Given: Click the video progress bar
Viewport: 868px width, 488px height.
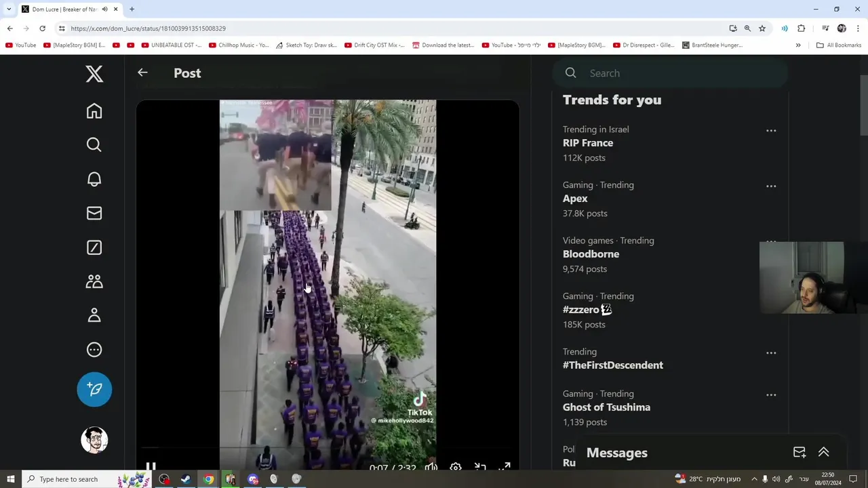Looking at the screenshot, I should pos(328,448).
